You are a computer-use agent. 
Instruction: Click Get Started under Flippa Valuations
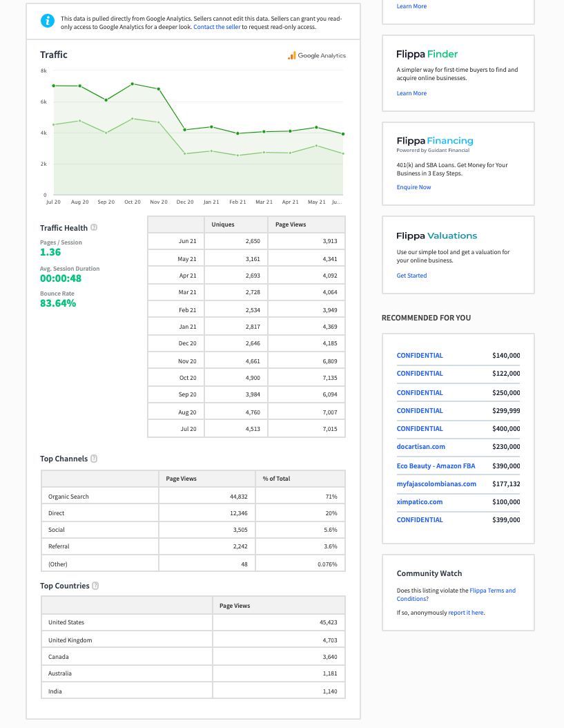(411, 276)
